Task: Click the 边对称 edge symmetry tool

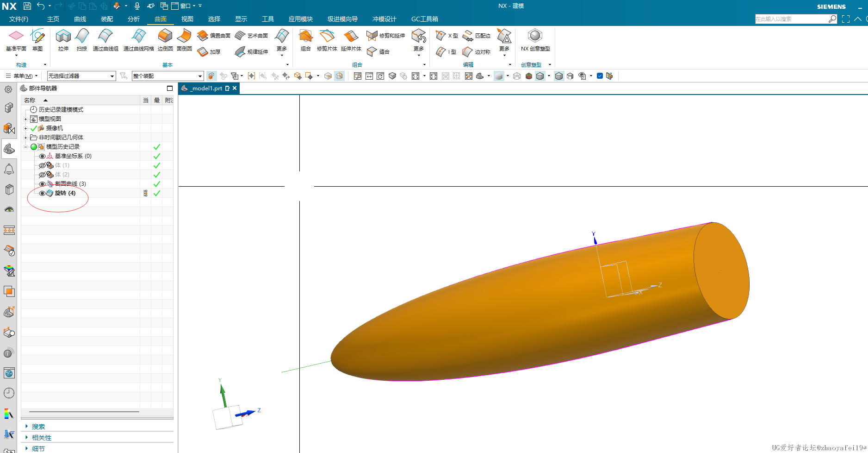Action: point(476,52)
